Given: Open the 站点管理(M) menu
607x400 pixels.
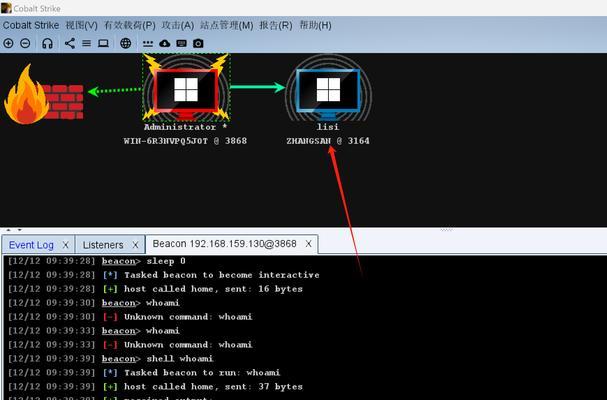Looking at the screenshot, I should click(226, 26).
